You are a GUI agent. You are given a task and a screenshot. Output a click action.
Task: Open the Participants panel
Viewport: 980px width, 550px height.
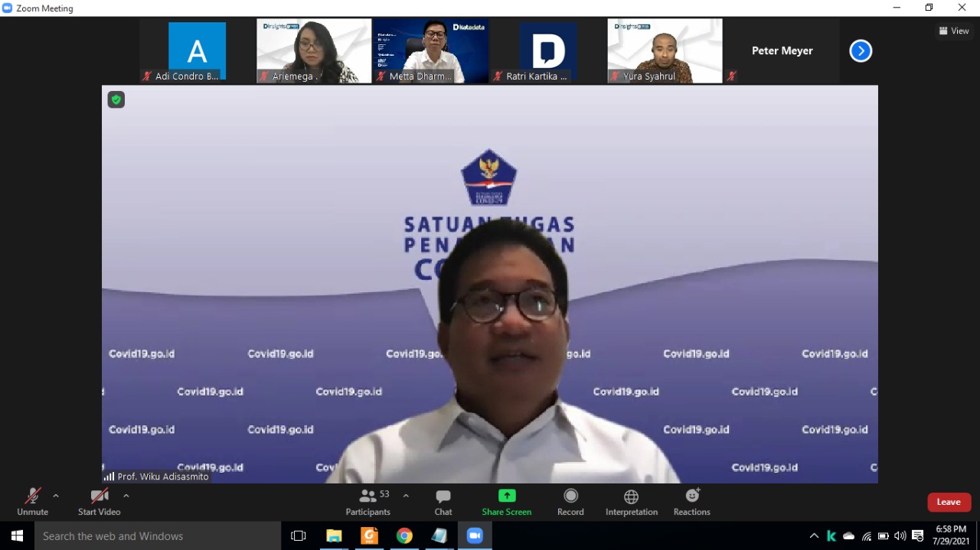click(368, 502)
